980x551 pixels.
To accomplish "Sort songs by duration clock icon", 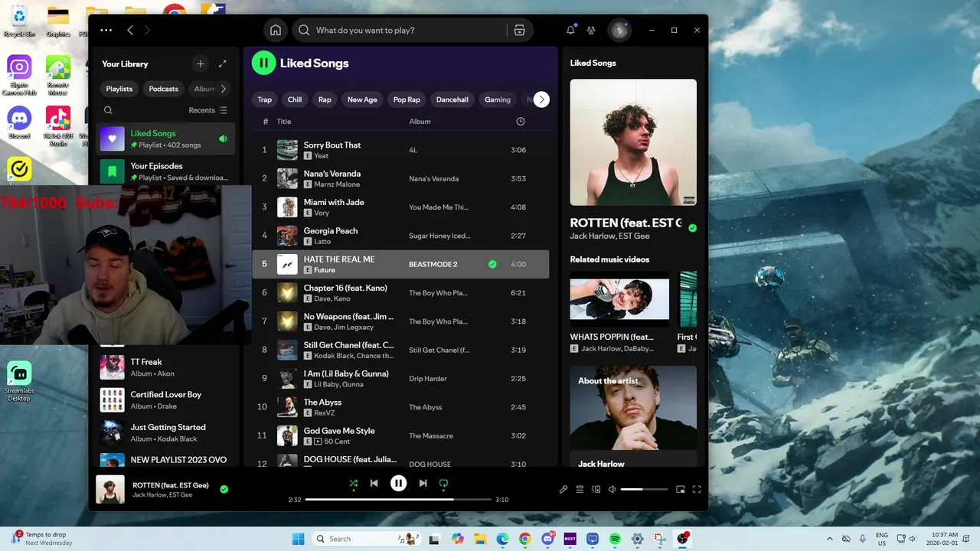I will [x=521, y=122].
